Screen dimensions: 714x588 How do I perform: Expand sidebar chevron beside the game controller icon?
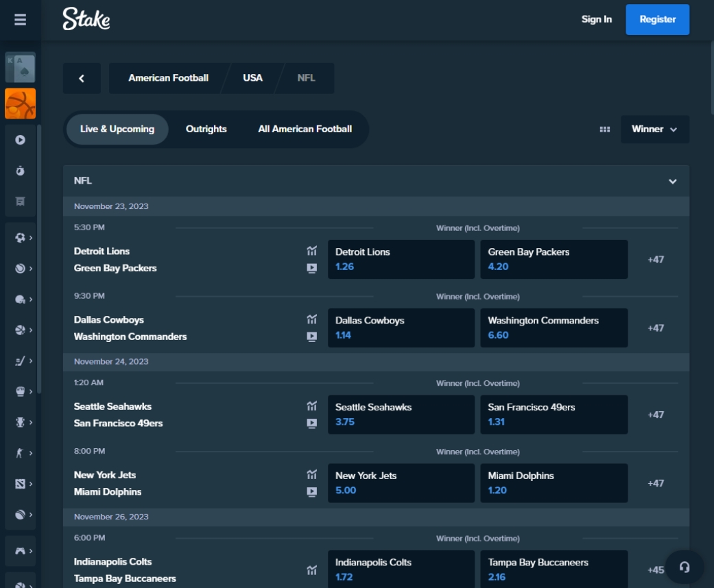click(x=31, y=551)
